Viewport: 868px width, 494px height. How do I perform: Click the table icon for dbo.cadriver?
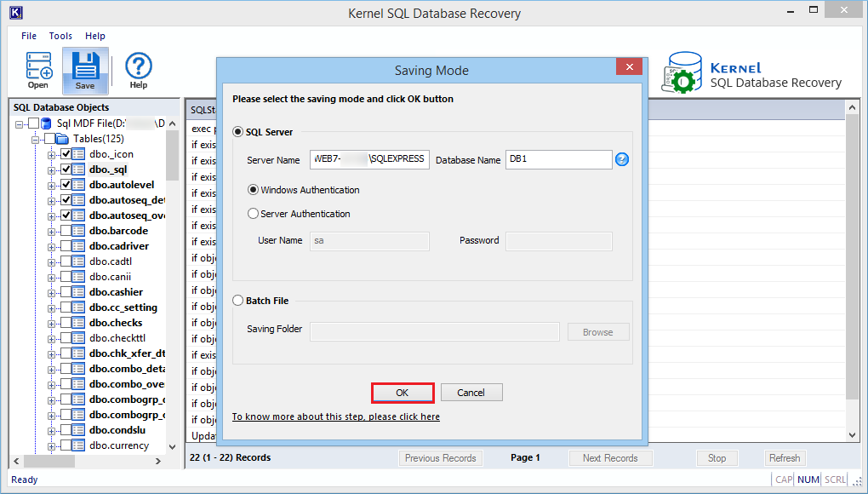(78, 246)
